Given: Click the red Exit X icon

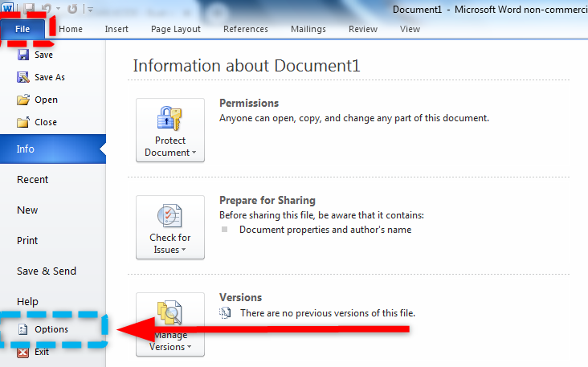Looking at the screenshot, I should [23, 352].
